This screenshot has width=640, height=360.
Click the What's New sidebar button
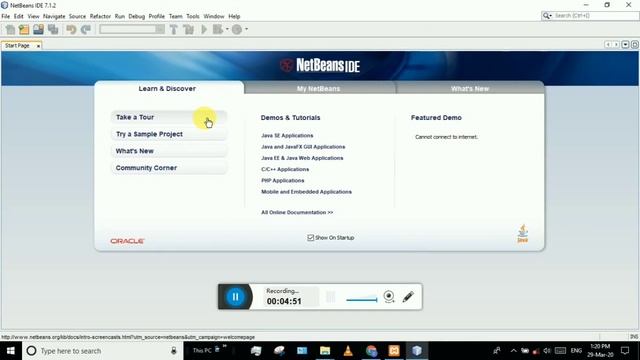pos(169,151)
